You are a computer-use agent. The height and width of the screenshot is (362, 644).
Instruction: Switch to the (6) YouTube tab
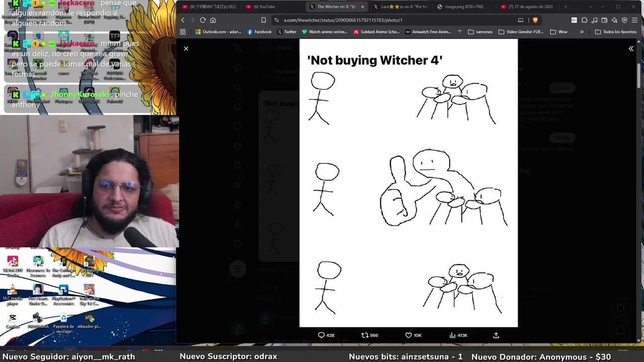273,7
